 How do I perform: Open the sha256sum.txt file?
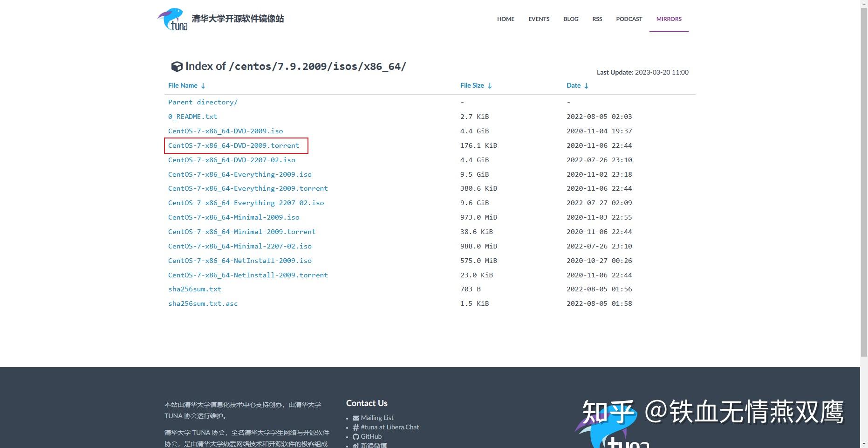pyautogui.click(x=195, y=289)
